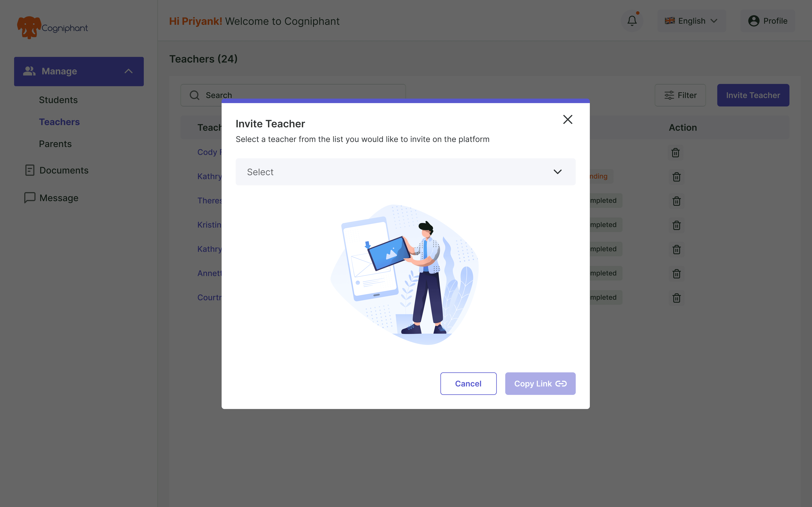Image resolution: width=812 pixels, height=507 pixels.
Task: Click trash icon in the Pending row
Action: (x=676, y=177)
